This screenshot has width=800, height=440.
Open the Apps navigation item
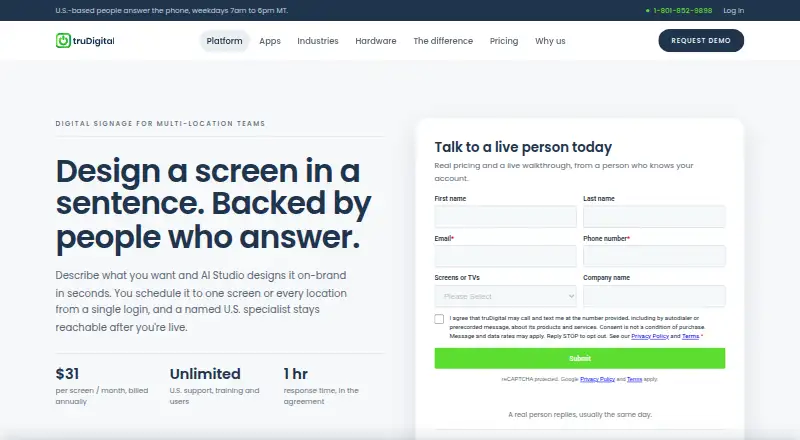coord(270,41)
